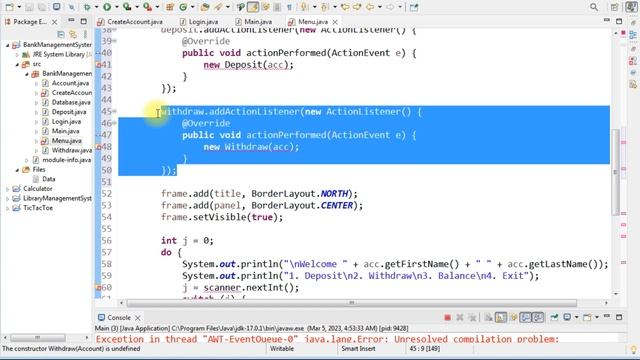Click the Search flashlight toolbar icon
The image size is (640, 360).
[218, 7]
